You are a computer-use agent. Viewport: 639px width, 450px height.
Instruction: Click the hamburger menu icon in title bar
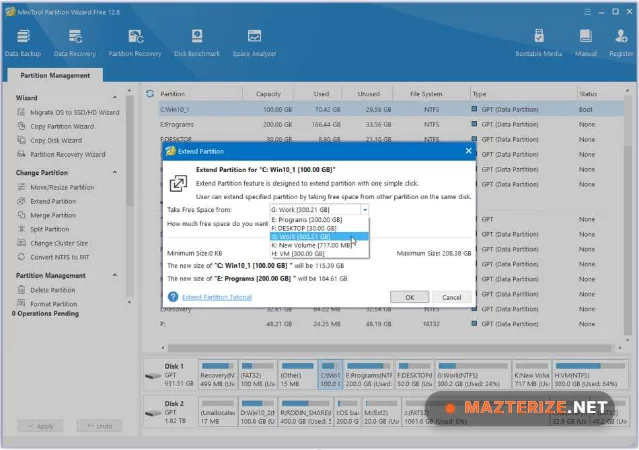click(587, 12)
